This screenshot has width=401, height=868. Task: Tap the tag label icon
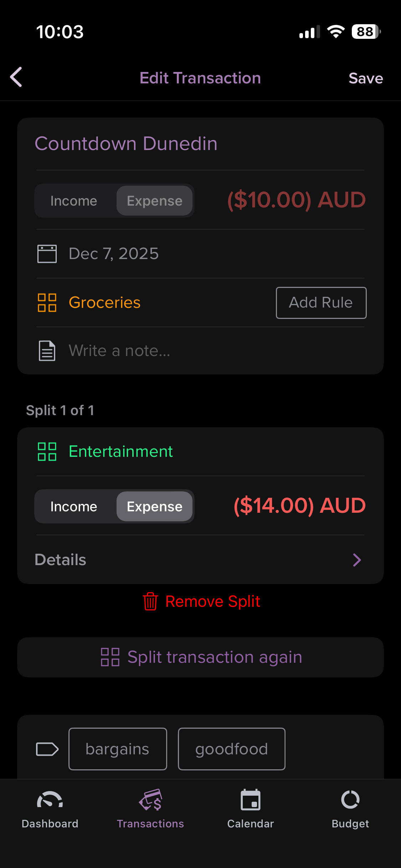tap(47, 749)
